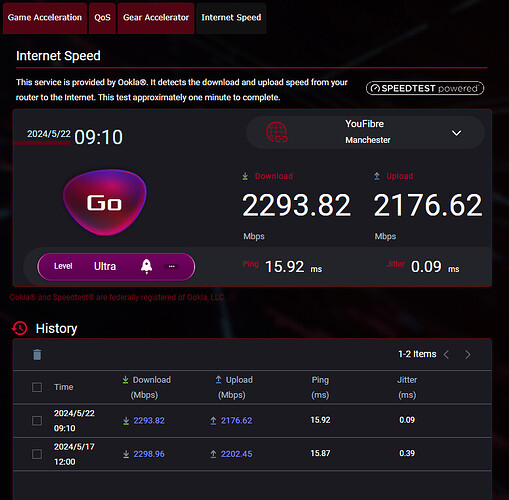Switch to the QoS tab
This screenshot has height=500, width=509.
click(102, 18)
